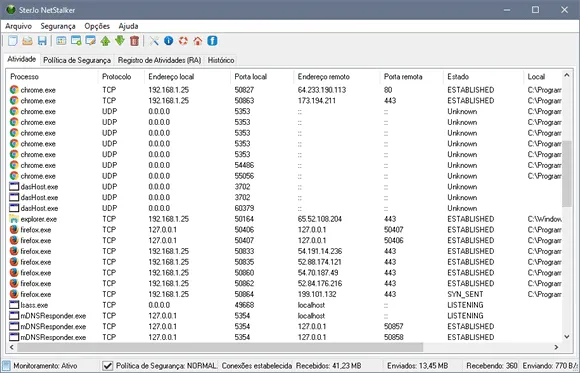Click the monitor icon beside Monitoramento: Ativo

[6, 366]
